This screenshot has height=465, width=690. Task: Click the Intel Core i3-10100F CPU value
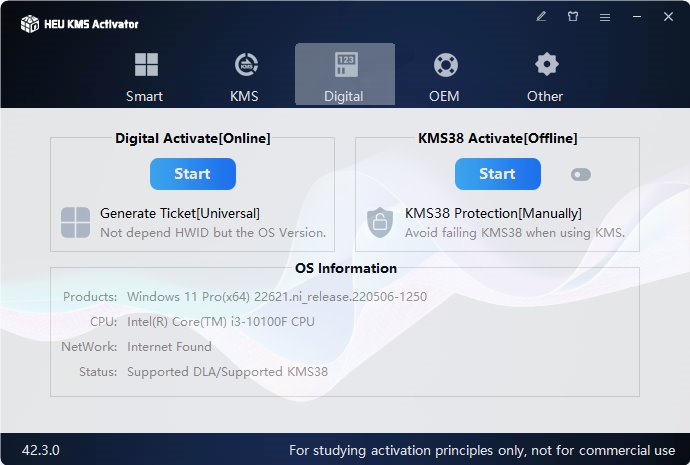[221, 322]
